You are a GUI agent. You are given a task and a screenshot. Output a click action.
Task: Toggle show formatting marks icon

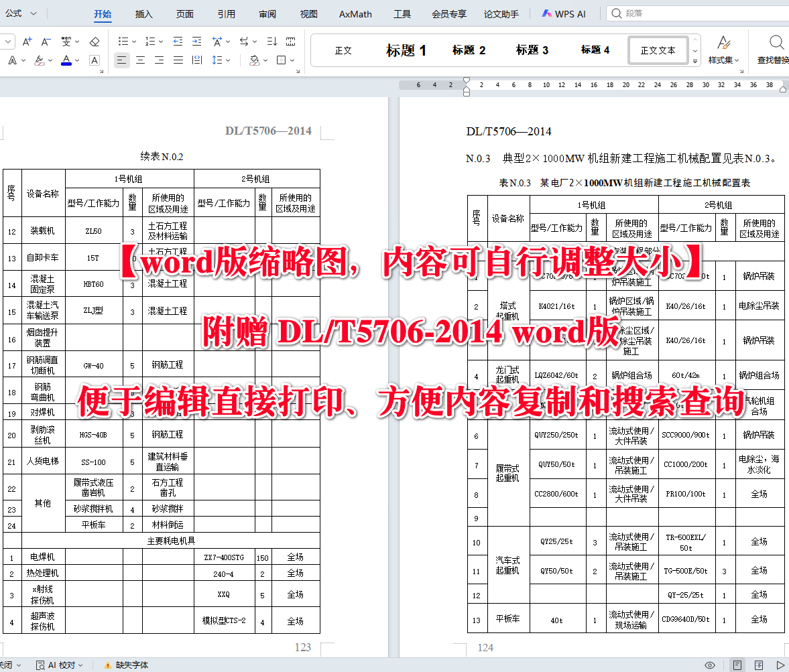point(291,42)
